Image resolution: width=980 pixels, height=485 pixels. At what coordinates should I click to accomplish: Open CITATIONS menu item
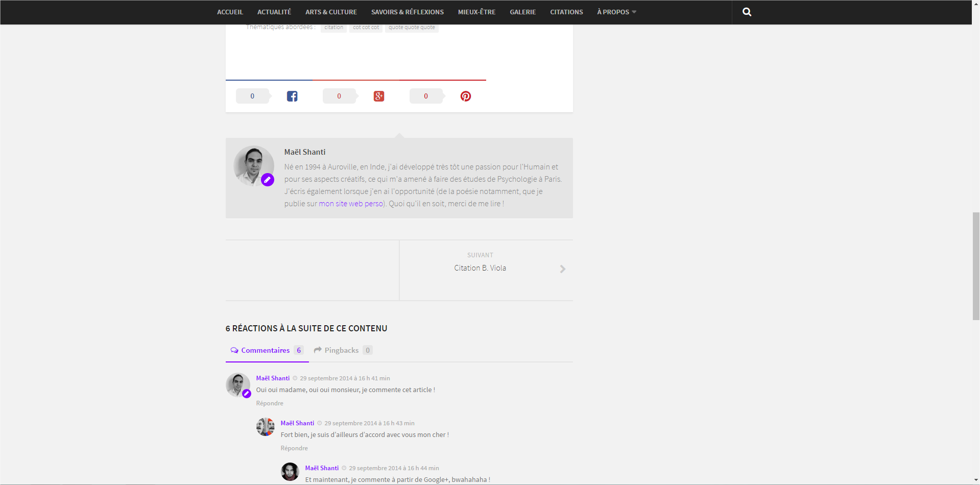point(566,12)
